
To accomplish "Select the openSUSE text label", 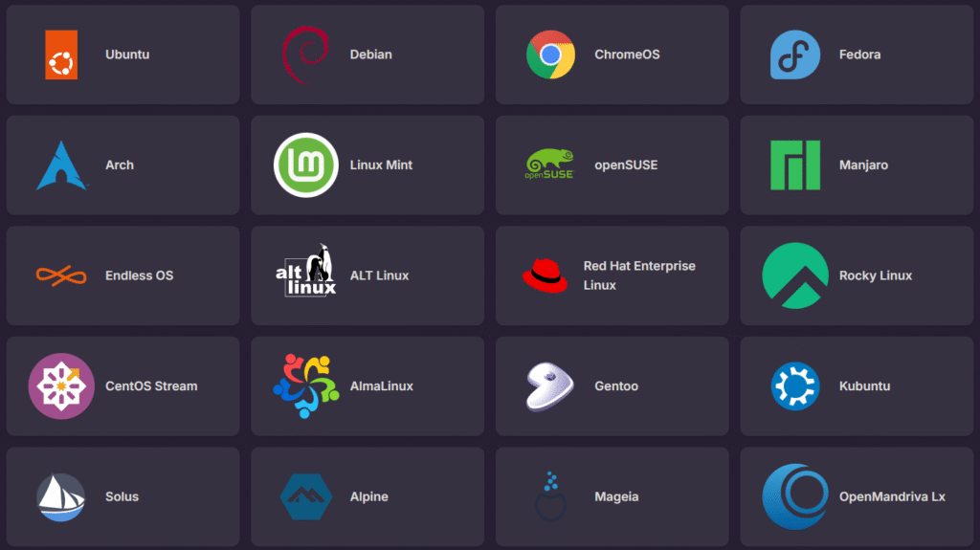I will point(626,165).
